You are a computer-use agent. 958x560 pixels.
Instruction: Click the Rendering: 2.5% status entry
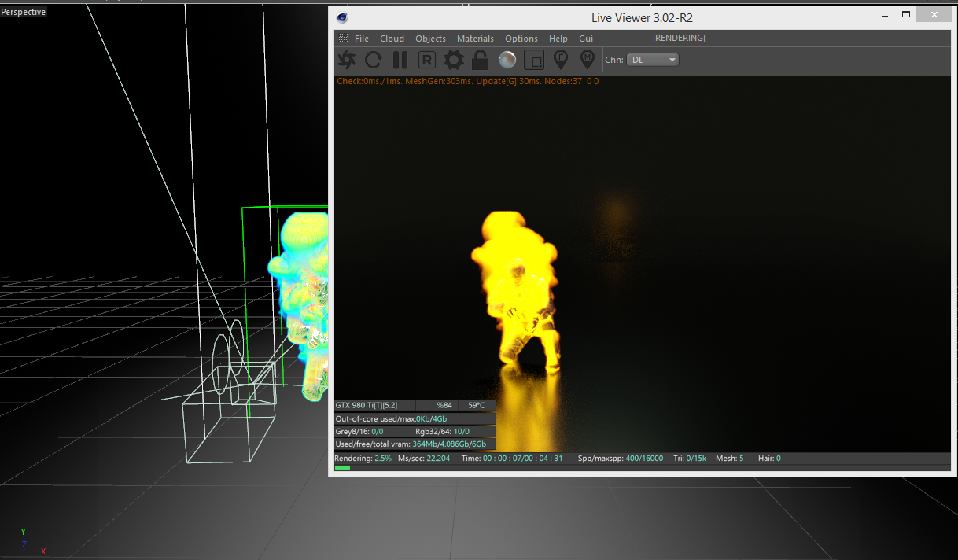pos(363,458)
